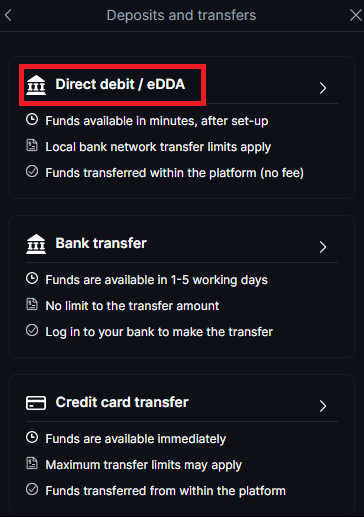Expand Credit card transfer with right chevron

[x=323, y=406]
